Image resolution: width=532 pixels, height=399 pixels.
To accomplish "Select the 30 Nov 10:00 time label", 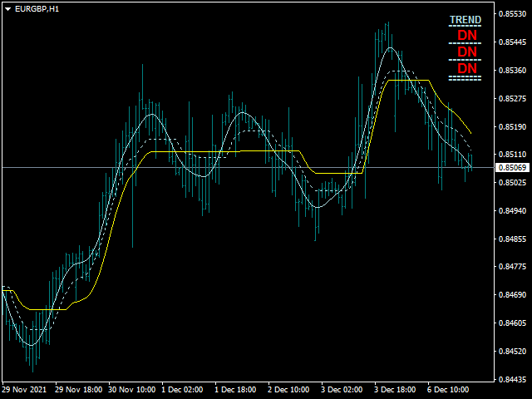I will (131, 390).
